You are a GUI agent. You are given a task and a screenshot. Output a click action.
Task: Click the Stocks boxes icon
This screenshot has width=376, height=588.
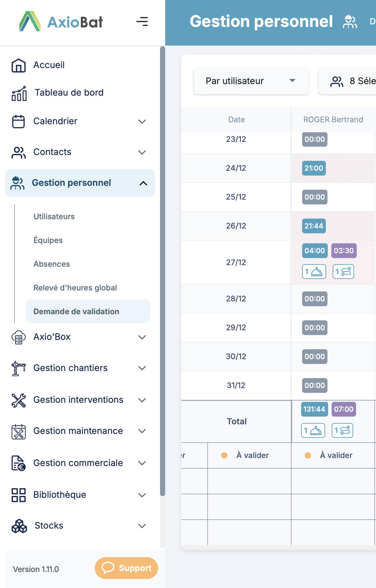tap(19, 526)
